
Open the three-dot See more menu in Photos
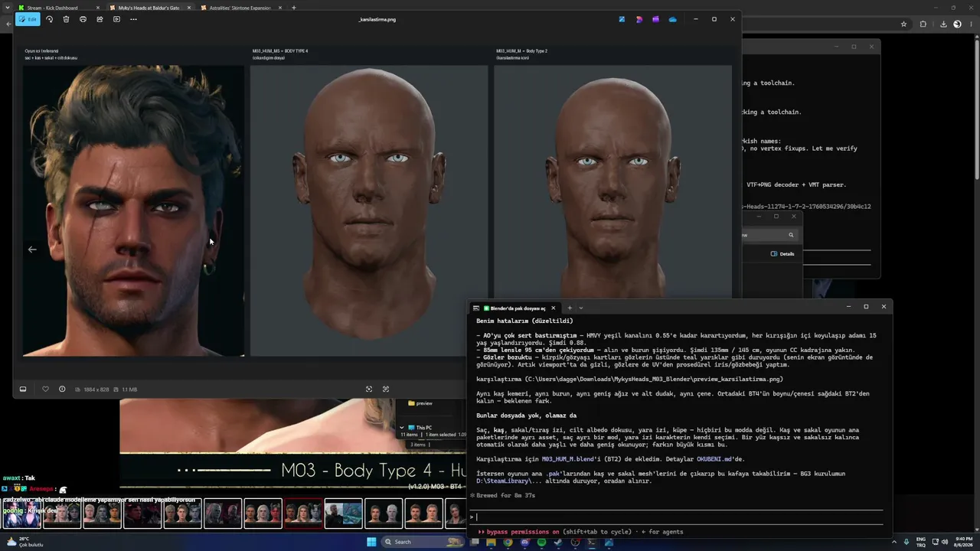point(133,19)
